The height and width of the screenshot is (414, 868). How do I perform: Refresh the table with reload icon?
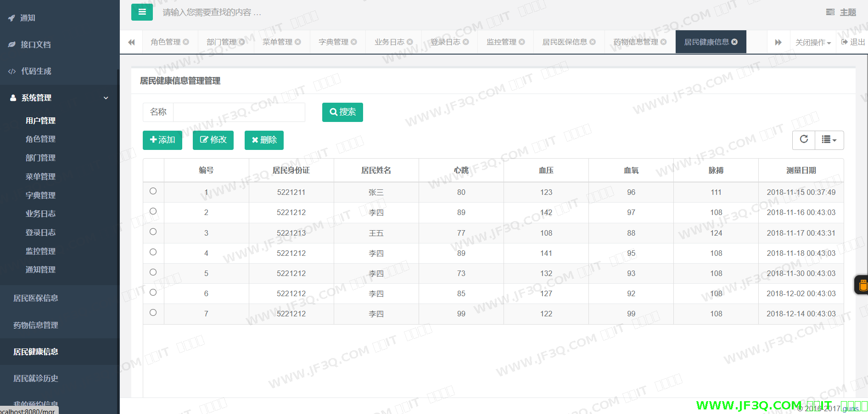(804, 139)
